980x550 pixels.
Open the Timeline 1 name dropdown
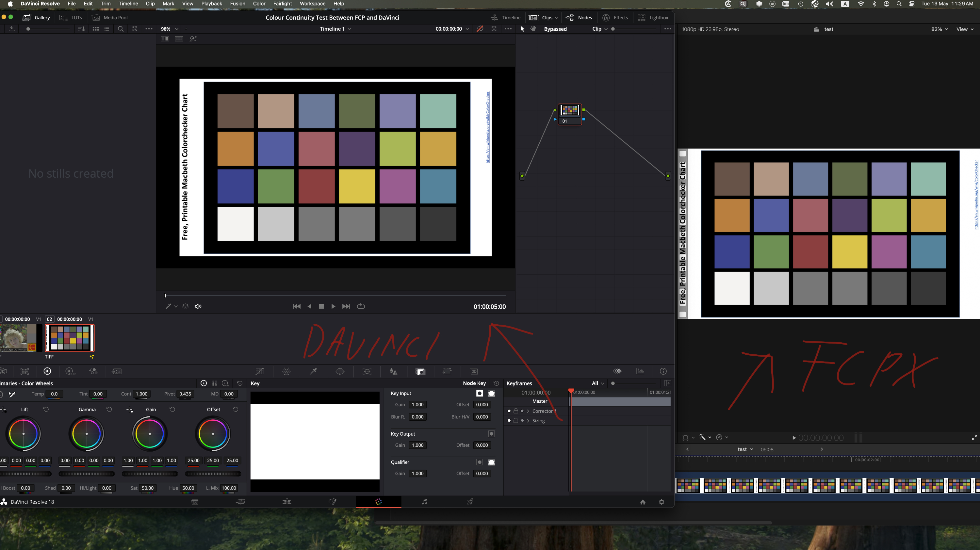coord(335,29)
